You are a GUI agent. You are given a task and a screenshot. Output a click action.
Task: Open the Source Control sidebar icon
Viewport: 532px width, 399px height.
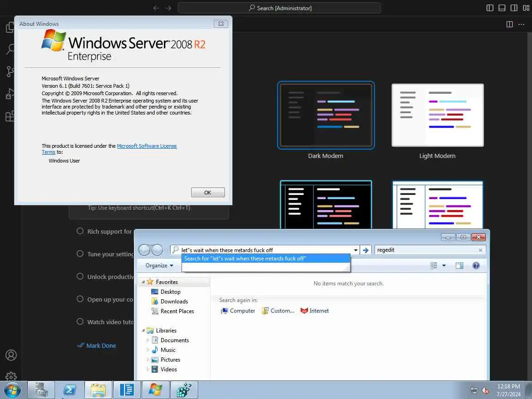click(10, 72)
